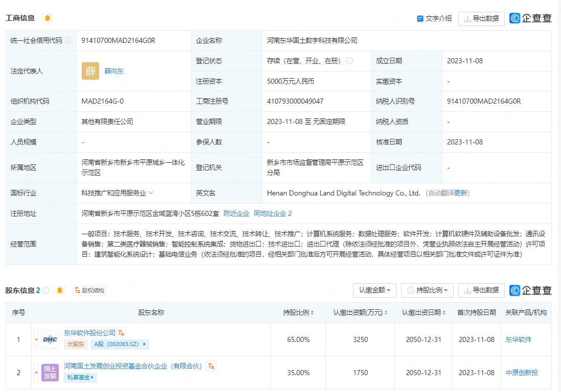561x392 pixels.
Task: Click equity structure icon beside 河南国土发展创业投资基金合伙企业
Action: coord(212,366)
